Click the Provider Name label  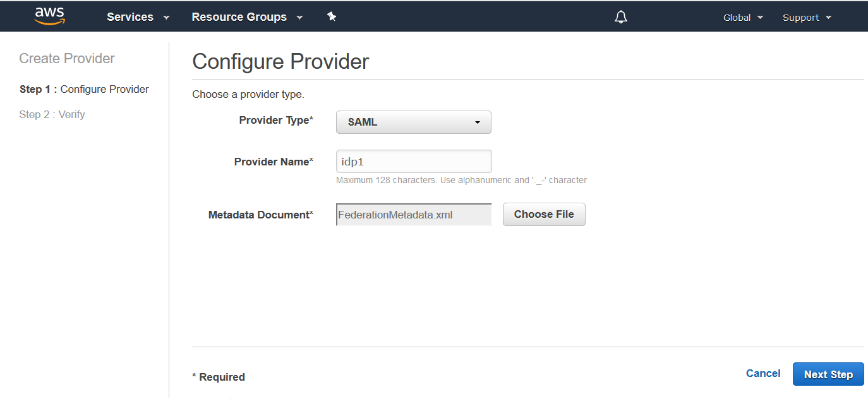click(x=273, y=162)
